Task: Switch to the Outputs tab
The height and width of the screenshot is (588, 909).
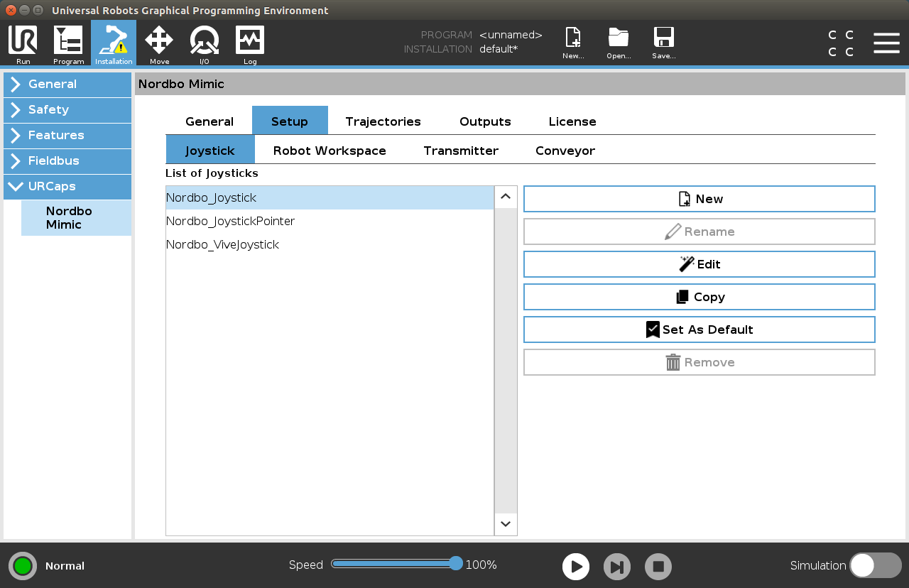Action: [485, 121]
